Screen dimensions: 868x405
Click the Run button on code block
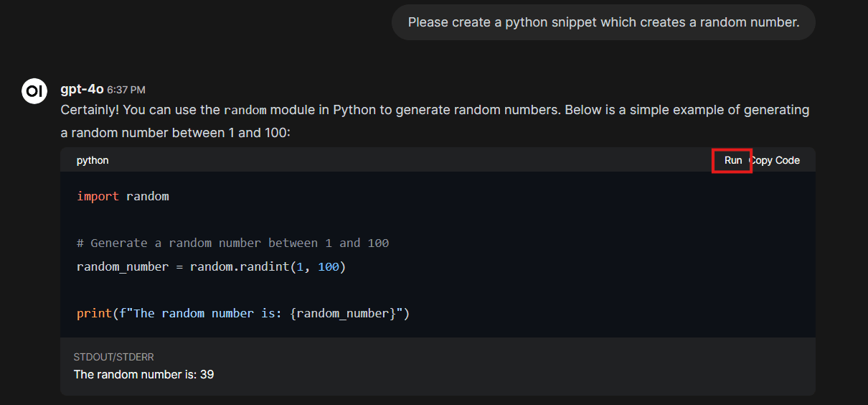click(732, 160)
